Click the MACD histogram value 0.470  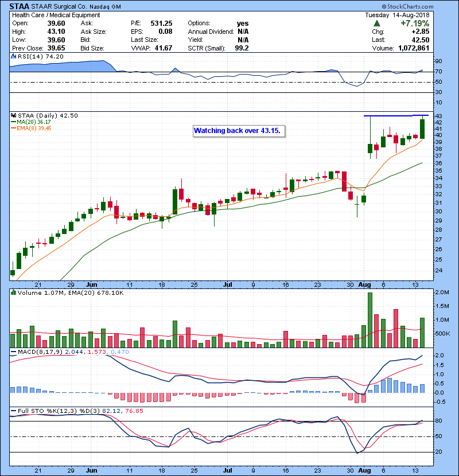coord(120,352)
